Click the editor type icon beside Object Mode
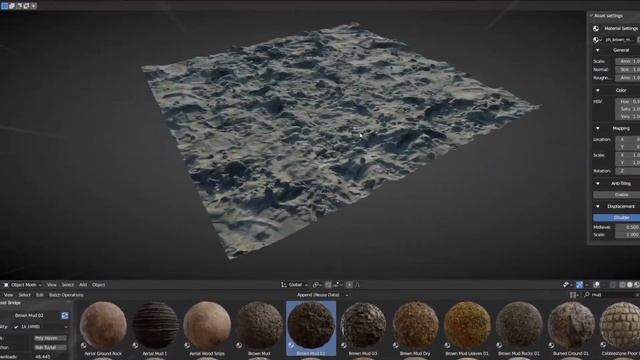Screen dimensions: 640x360 (6, 285)
